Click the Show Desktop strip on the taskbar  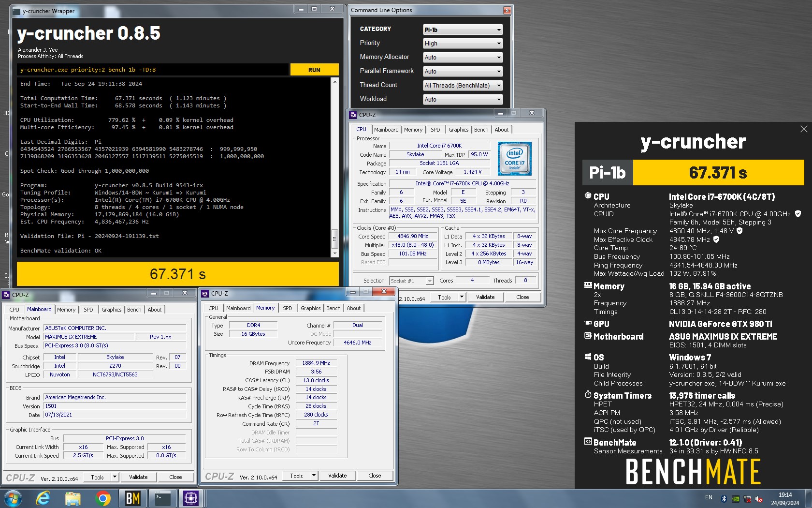pyautogui.click(x=809, y=498)
